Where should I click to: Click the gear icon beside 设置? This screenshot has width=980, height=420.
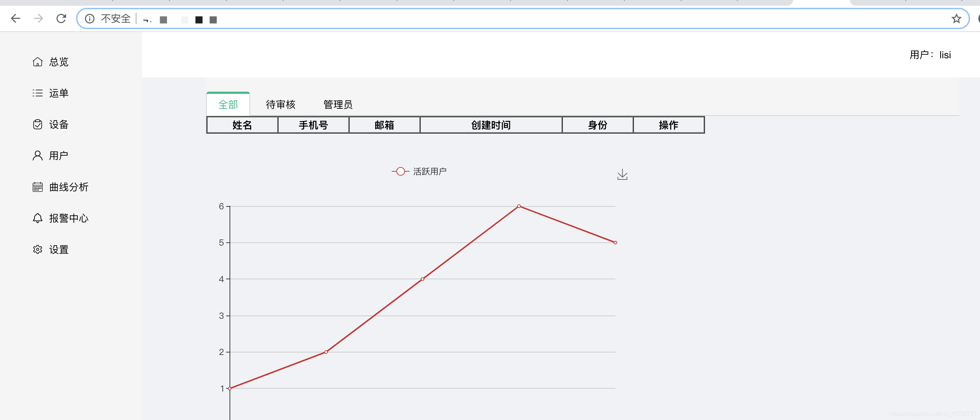38,249
